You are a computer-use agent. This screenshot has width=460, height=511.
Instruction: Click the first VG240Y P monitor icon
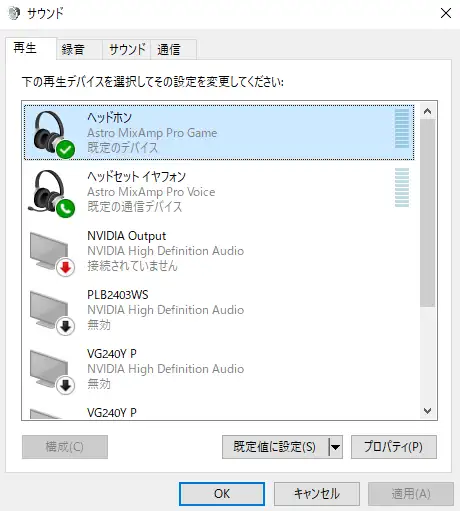coord(52,372)
